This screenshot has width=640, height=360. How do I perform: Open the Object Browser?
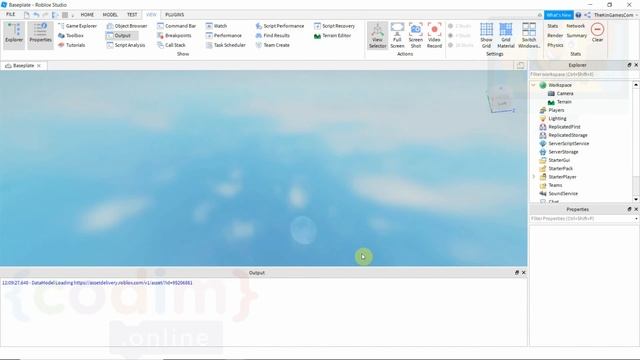pyautogui.click(x=127, y=26)
